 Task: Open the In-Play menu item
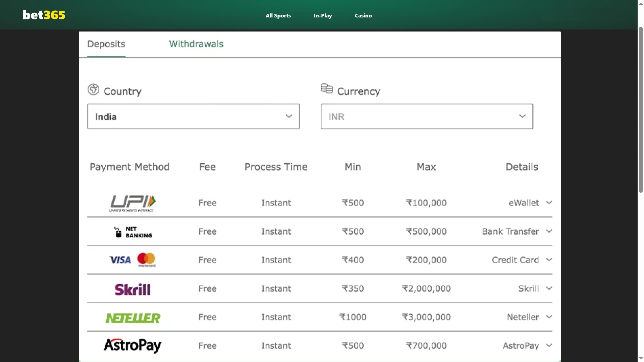coord(322,15)
